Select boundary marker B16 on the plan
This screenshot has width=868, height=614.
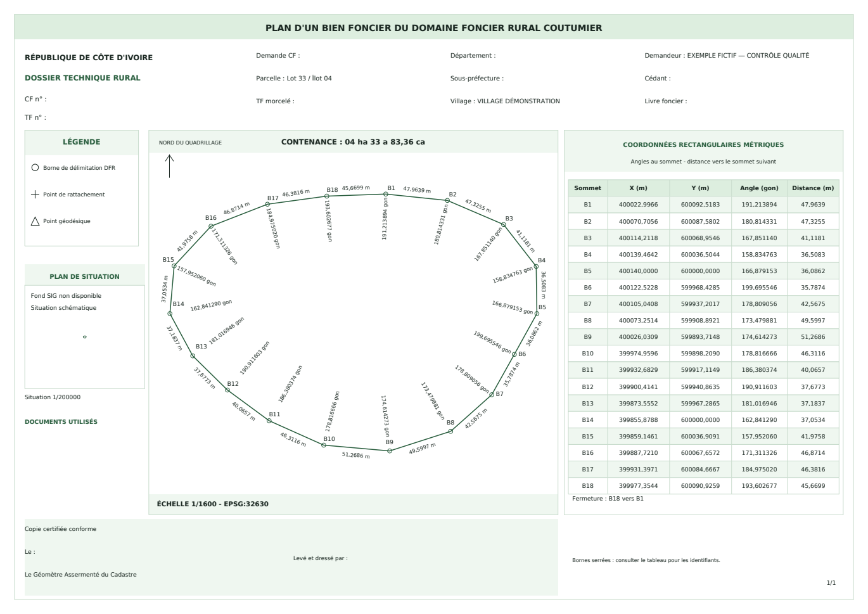(211, 226)
